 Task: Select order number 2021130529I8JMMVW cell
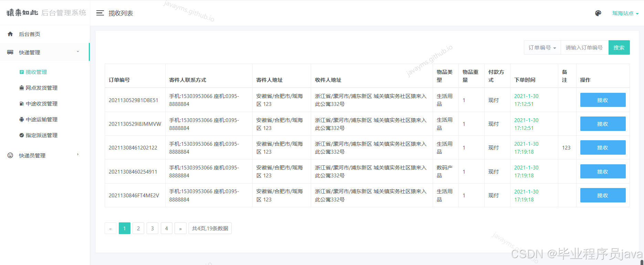pos(135,124)
